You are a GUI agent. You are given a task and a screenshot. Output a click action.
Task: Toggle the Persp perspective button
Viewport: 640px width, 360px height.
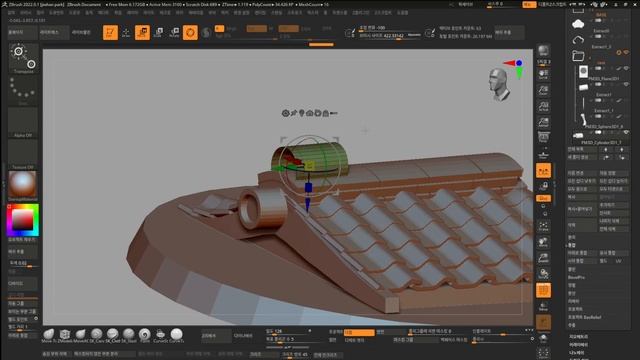[x=543, y=138]
